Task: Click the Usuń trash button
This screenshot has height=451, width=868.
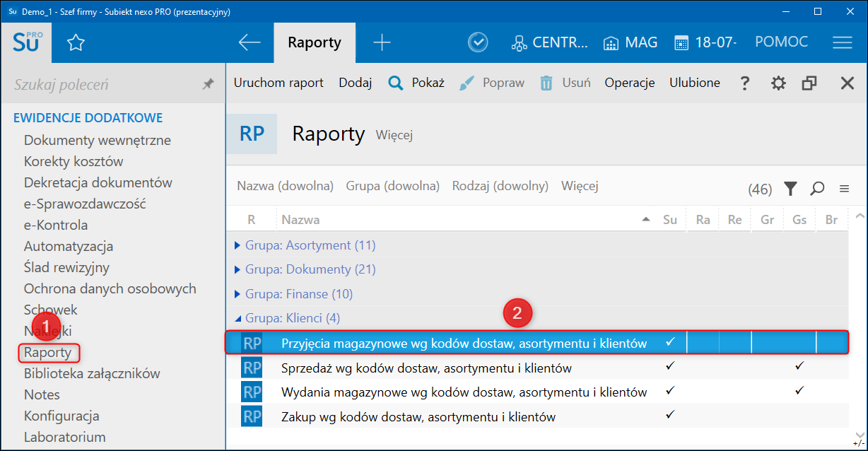Action: (x=565, y=83)
